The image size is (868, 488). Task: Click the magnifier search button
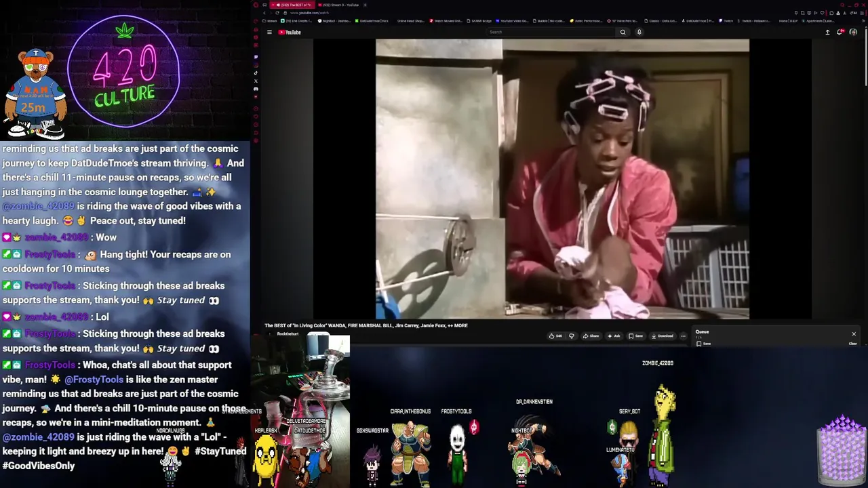point(623,32)
